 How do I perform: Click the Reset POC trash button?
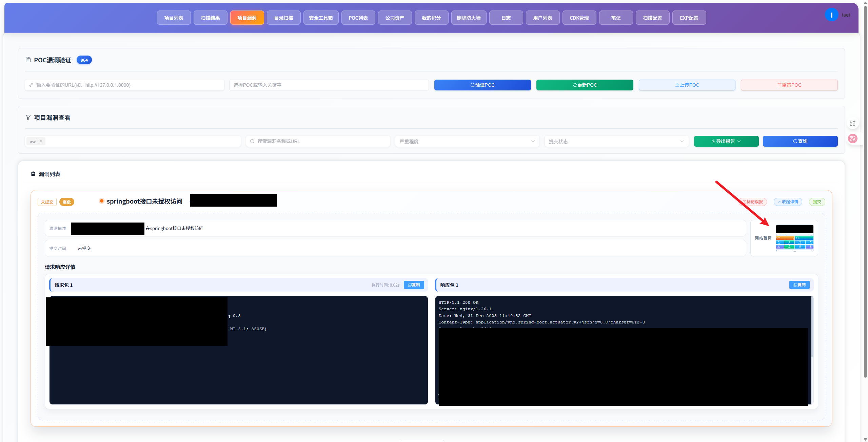pyautogui.click(x=789, y=85)
